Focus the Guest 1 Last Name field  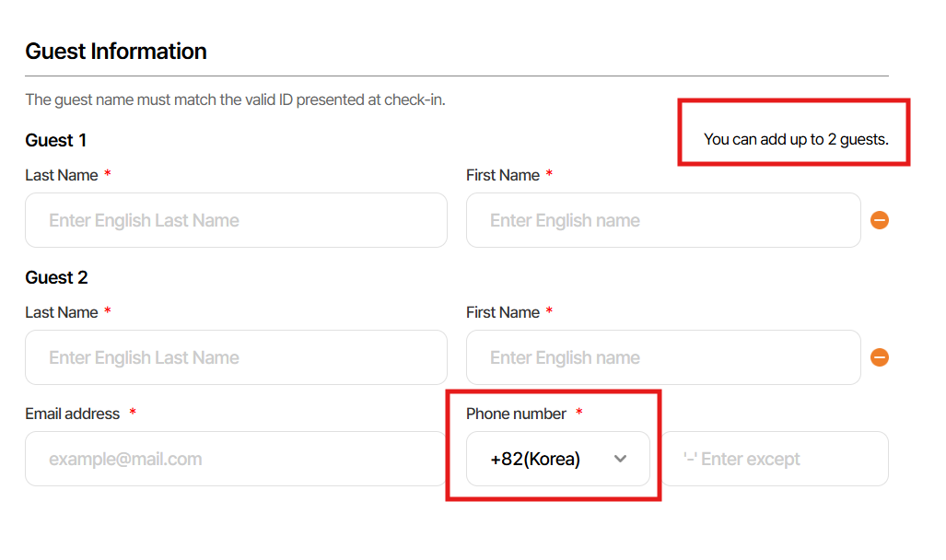point(236,220)
